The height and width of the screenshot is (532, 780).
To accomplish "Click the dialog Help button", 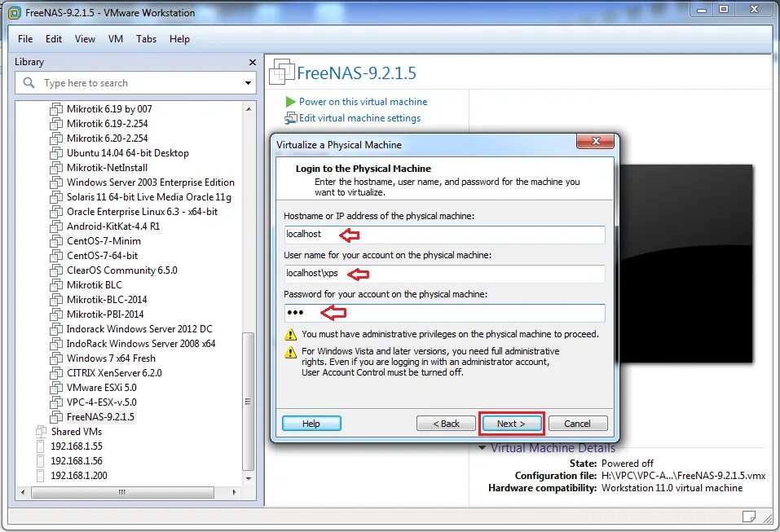I will (x=311, y=424).
